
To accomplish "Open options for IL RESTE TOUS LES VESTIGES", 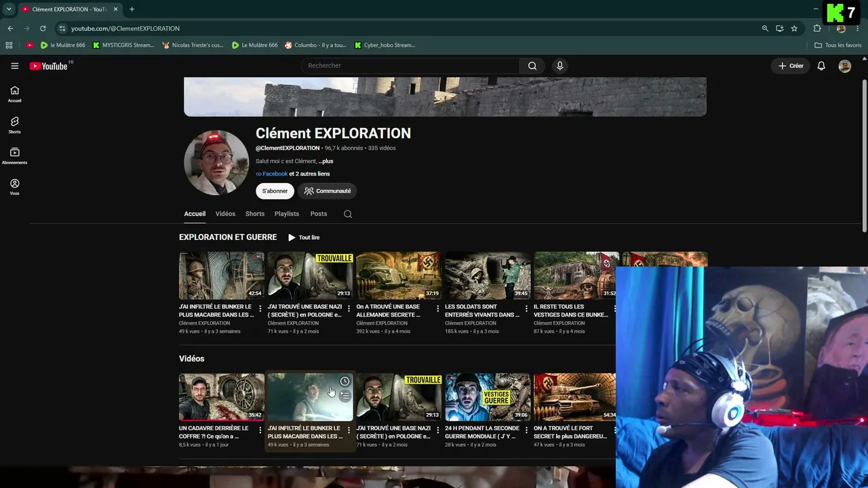I will [x=614, y=308].
